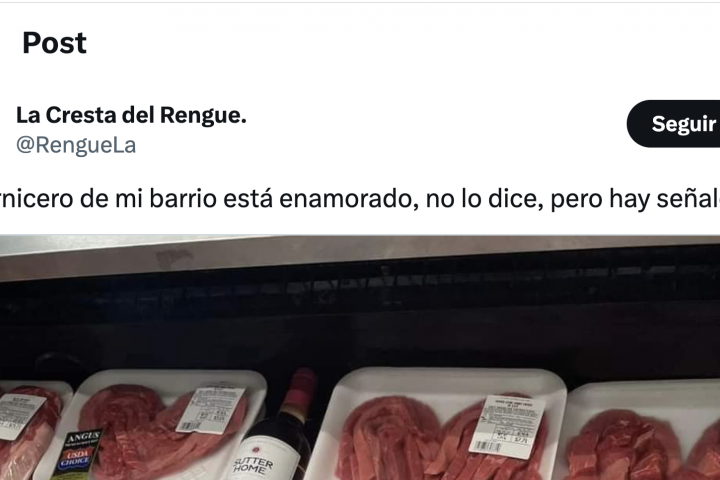Click the tweet text about the enamorado butcher
This screenshot has width=720, height=480.
[360, 198]
